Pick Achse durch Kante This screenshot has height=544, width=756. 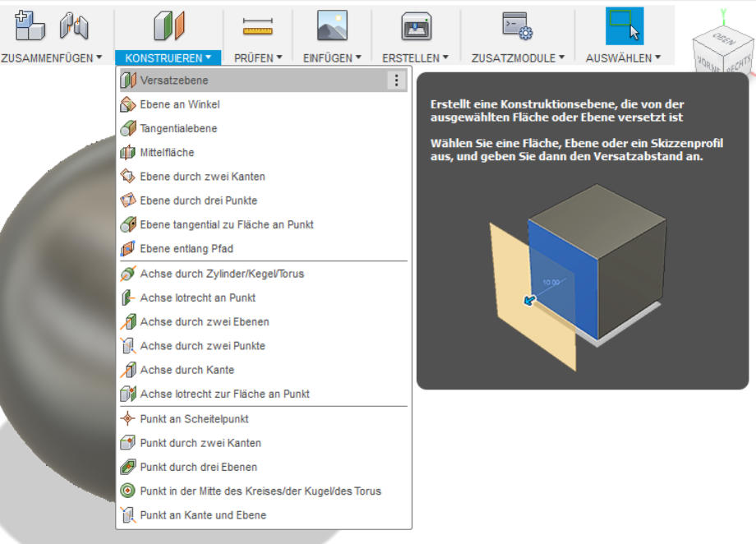pyautogui.click(x=263, y=370)
